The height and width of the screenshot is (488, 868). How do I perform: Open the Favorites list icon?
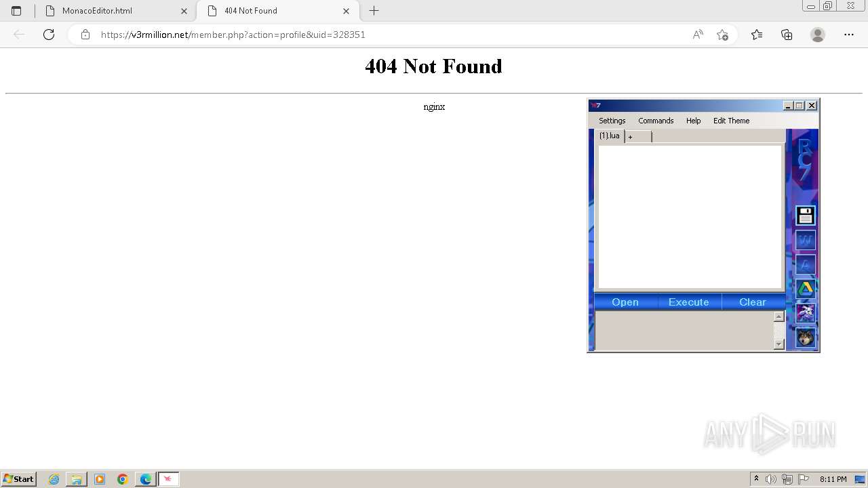point(757,35)
